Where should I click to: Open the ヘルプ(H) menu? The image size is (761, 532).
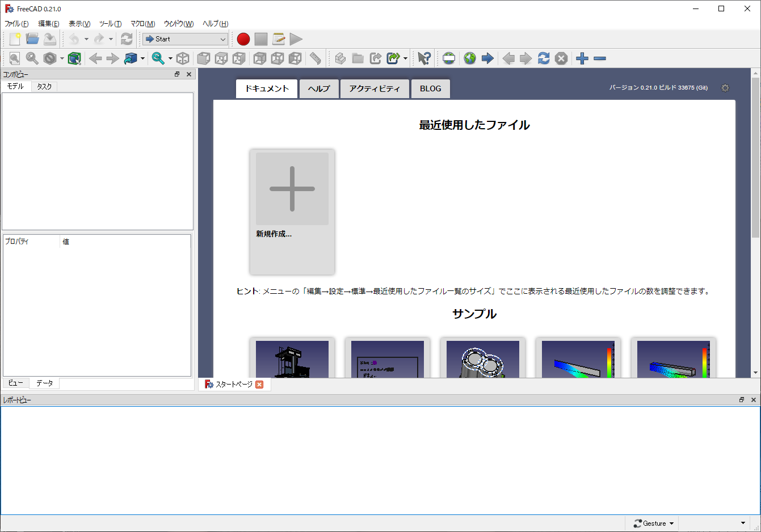(x=216, y=24)
